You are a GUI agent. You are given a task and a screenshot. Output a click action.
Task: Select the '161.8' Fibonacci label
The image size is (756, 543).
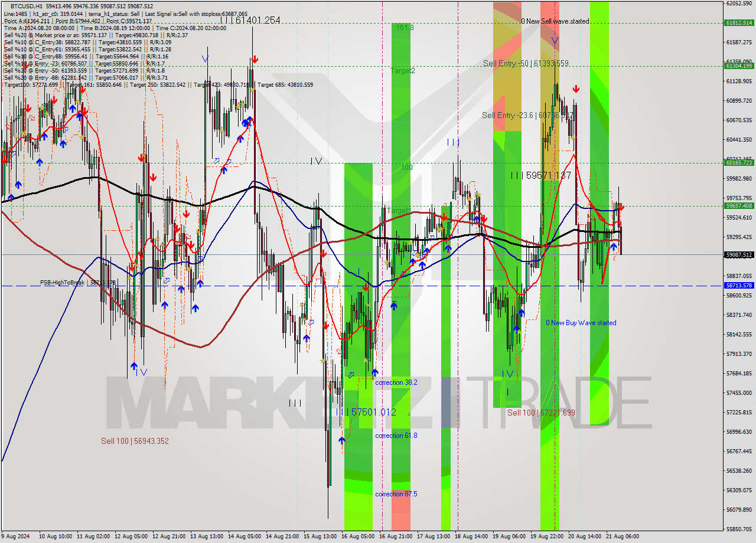click(405, 28)
